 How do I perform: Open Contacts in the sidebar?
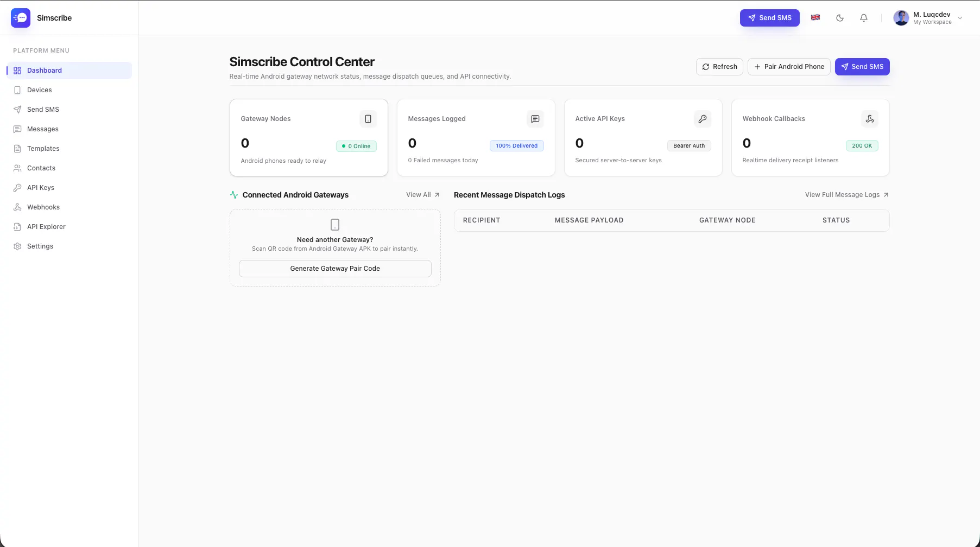coord(69,168)
